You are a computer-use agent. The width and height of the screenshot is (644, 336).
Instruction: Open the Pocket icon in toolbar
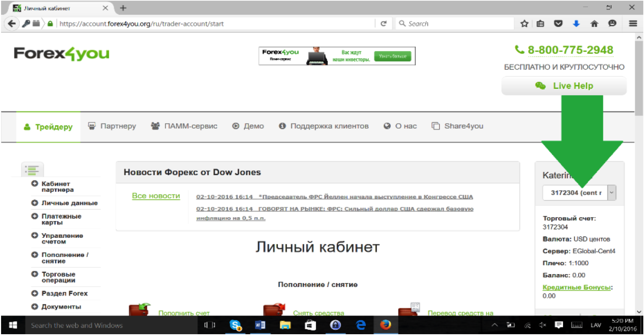click(x=558, y=24)
